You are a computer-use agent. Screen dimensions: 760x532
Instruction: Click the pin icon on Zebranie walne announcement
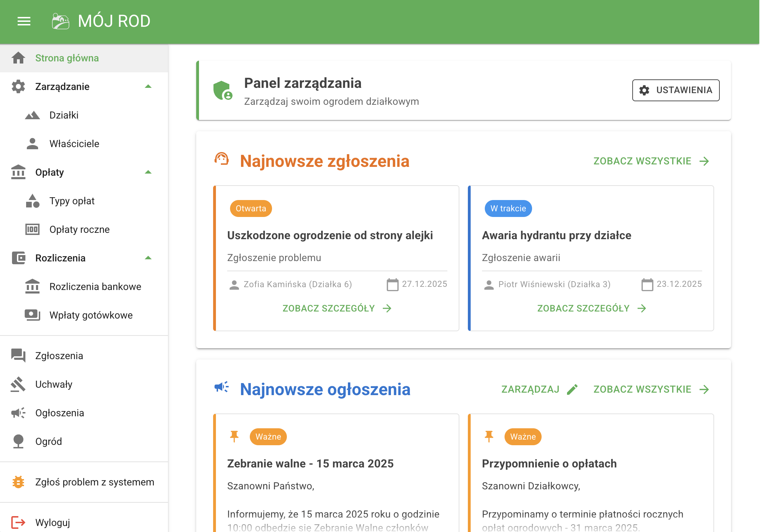click(235, 436)
